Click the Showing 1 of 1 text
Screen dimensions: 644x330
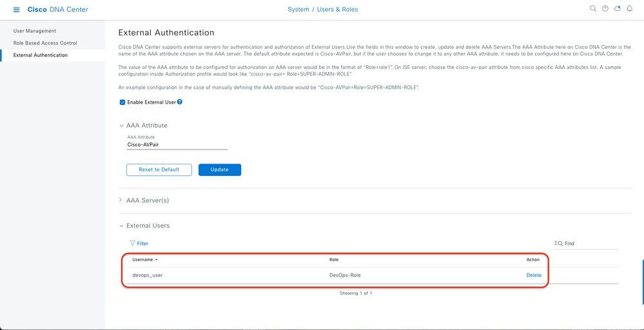tap(356, 293)
